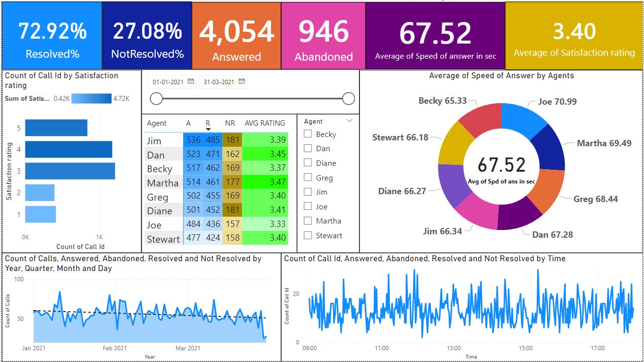
Task: Click the Average of Satisfaction rating card
Action: point(574,34)
